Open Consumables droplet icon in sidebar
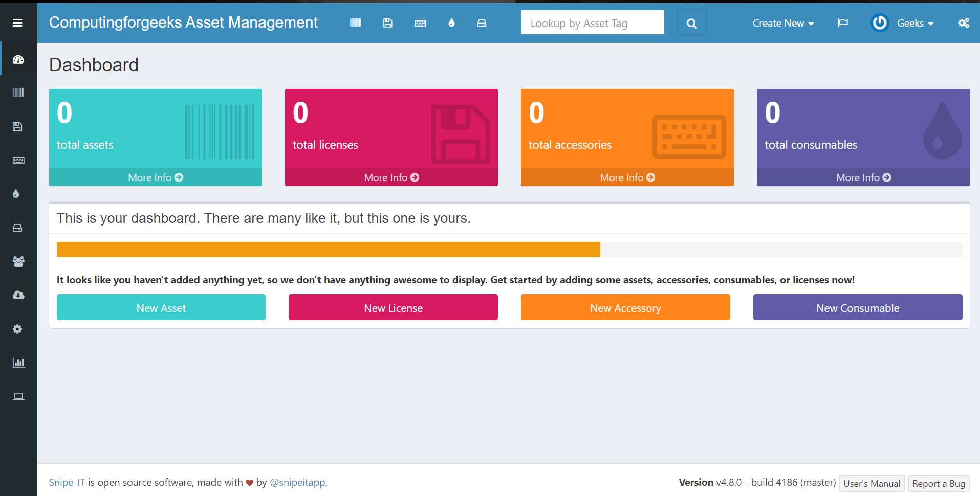The width and height of the screenshot is (980, 496). [x=16, y=194]
